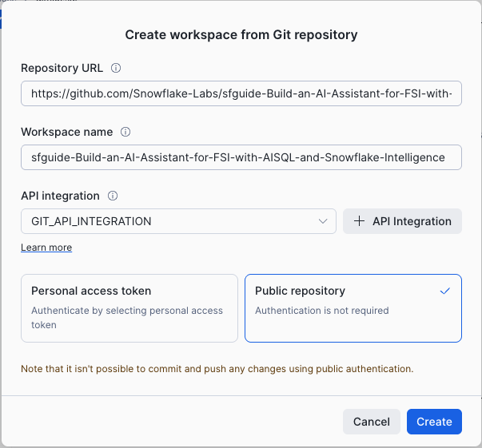Click 'Authentication is not required' text
The height and width of the screenshot is (448, 482).
coord(322,311)
